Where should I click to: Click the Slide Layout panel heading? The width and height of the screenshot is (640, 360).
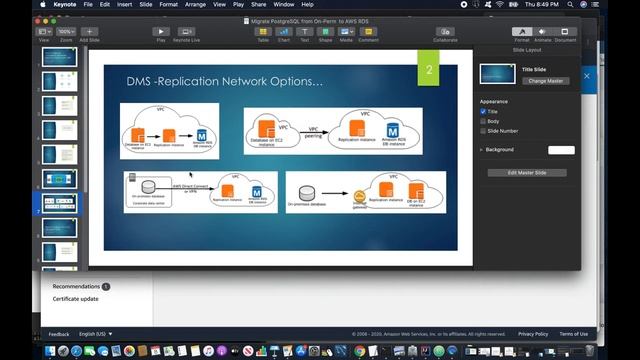coord(527,50)
